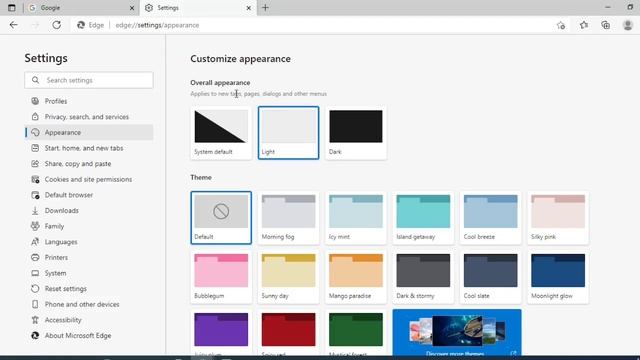Select the Bubblegum theme
Viewport: 640px width, 360px height.
(x=221, y=277)
